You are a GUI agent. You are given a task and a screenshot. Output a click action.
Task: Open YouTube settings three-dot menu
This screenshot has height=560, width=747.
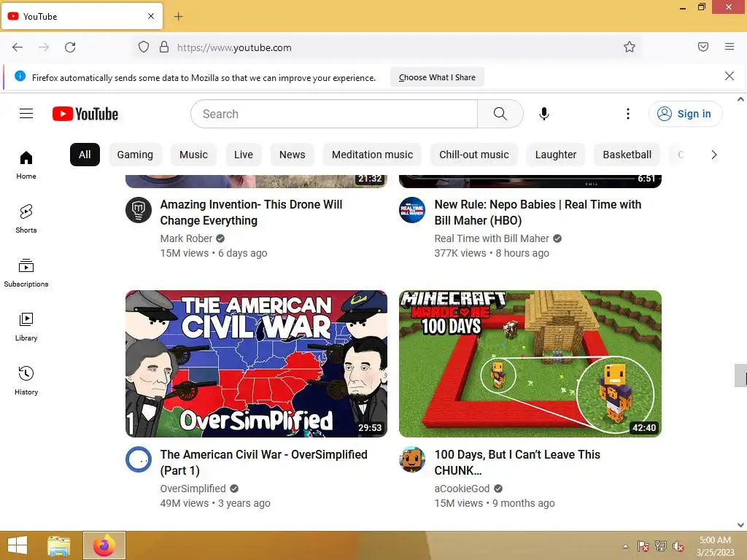pos(628,114)
